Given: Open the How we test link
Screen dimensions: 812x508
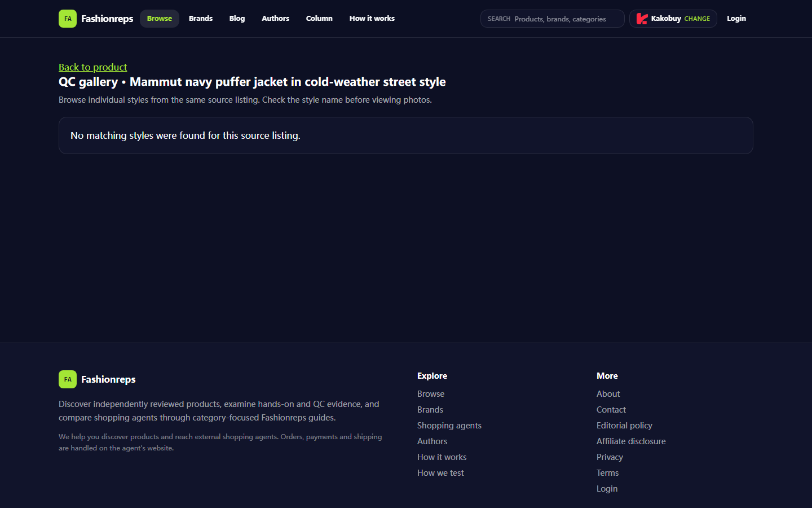Looking at the screenshot, I should click(440, 473).
